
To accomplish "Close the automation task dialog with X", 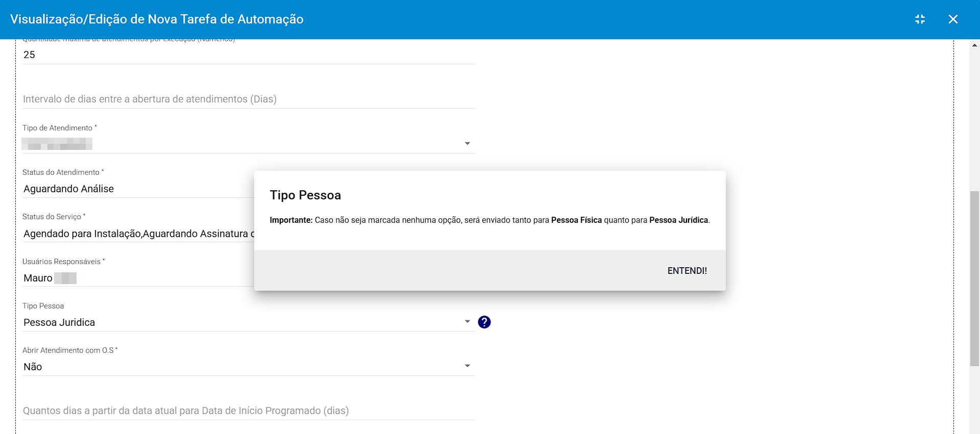I will pyautogui.click(x=953, y=19).
